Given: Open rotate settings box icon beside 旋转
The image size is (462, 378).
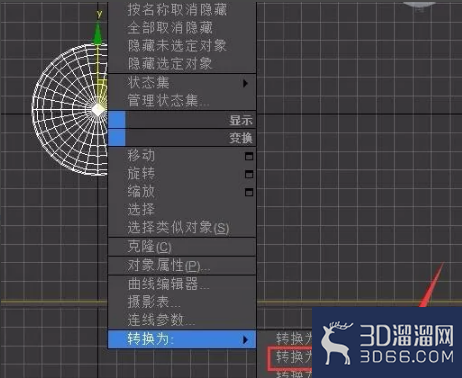Looking at the screenshot, I should 249,174.
